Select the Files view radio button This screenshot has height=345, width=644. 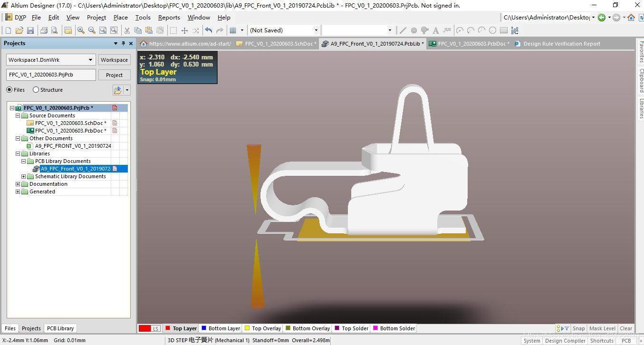click(10, 90)
